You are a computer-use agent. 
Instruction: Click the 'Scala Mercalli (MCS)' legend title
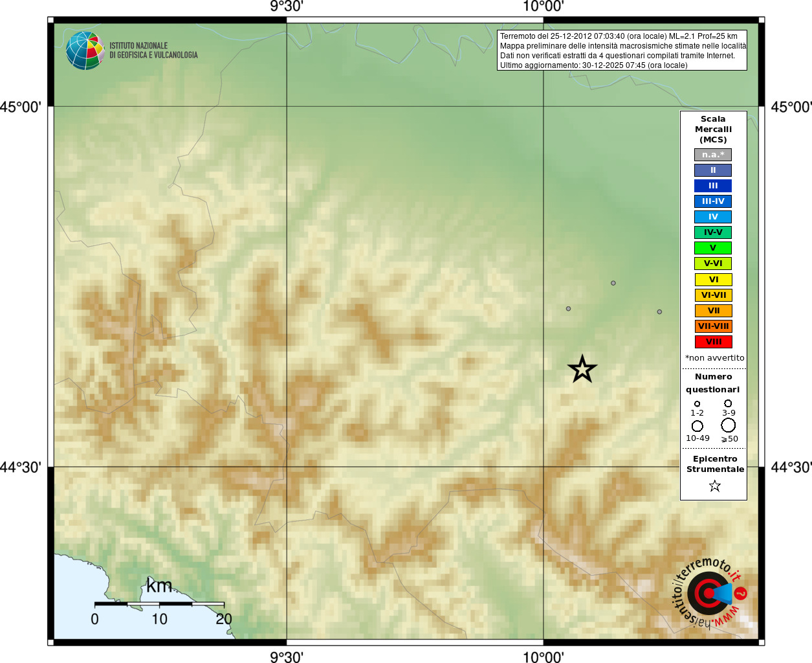tap(713, 129)
